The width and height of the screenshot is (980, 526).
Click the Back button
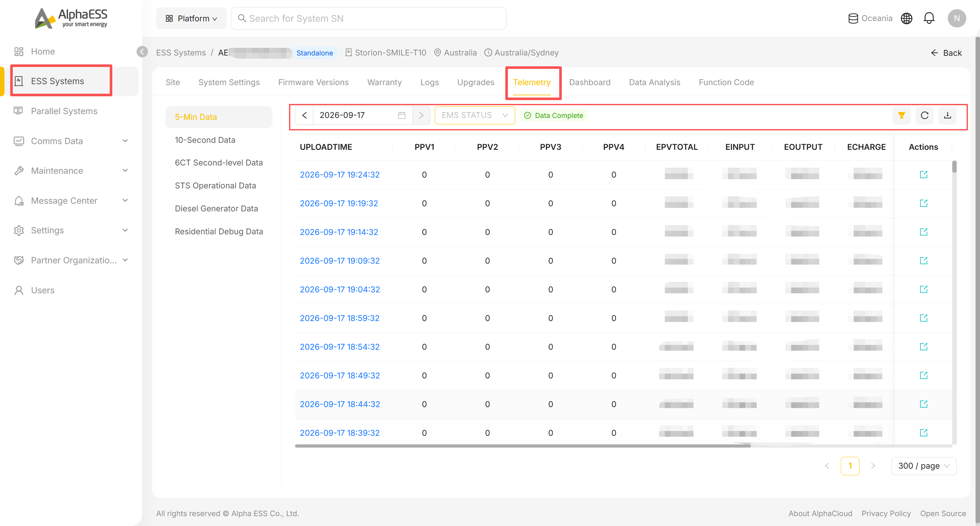[946, 53]
